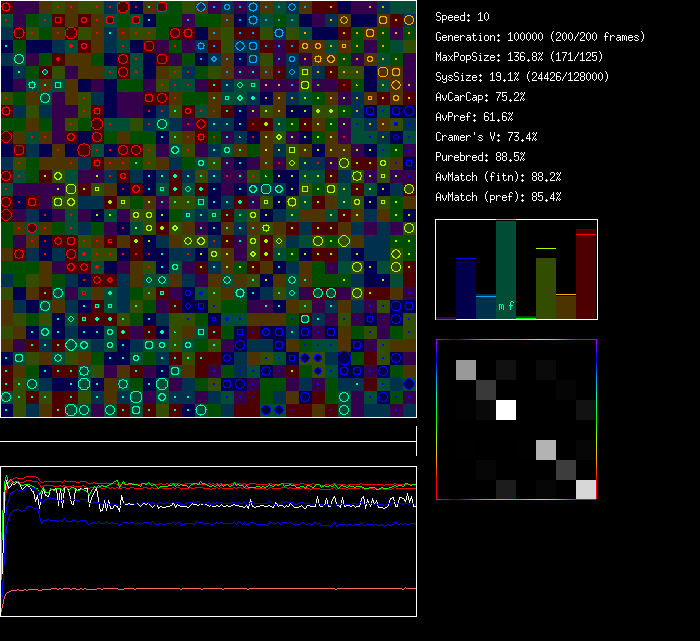The width and height of the screenshot is (700, 641).
Task: Click the brightest white cell in the matrix
Action: pyautogui.click(x=506, y=410)
